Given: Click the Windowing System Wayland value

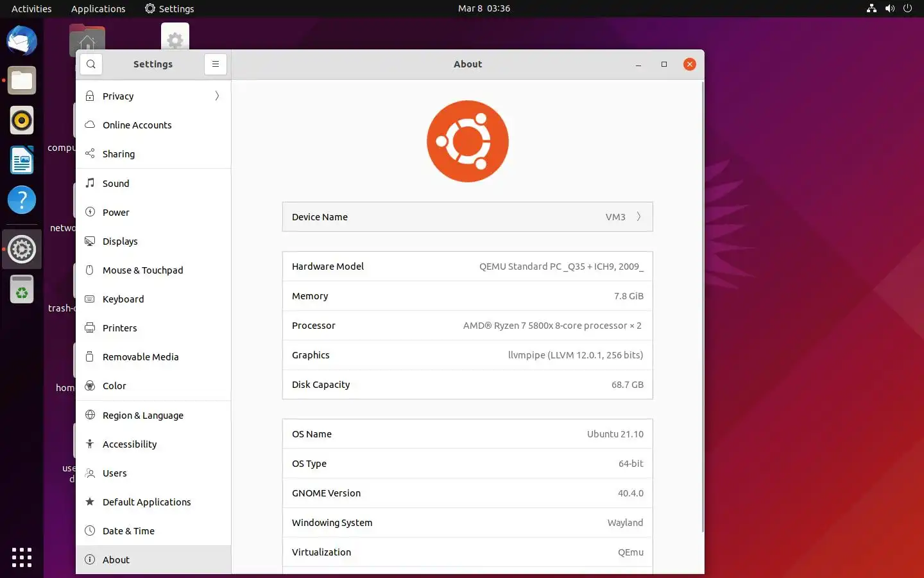Looking at the screenshot, I should click(625, 522).
